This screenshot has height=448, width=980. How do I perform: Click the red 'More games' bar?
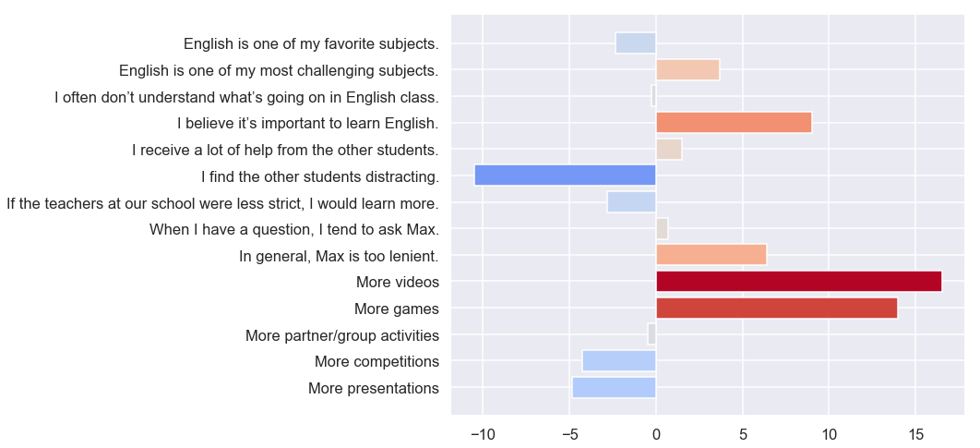(777, 309)
